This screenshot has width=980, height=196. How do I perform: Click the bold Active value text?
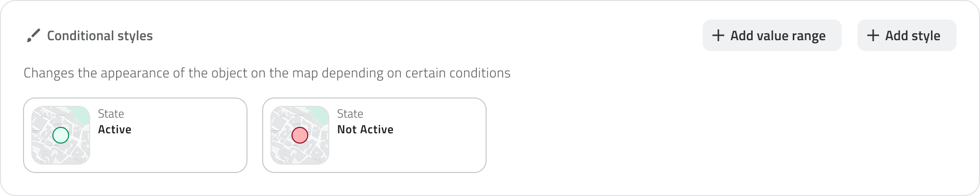(115, 129)
